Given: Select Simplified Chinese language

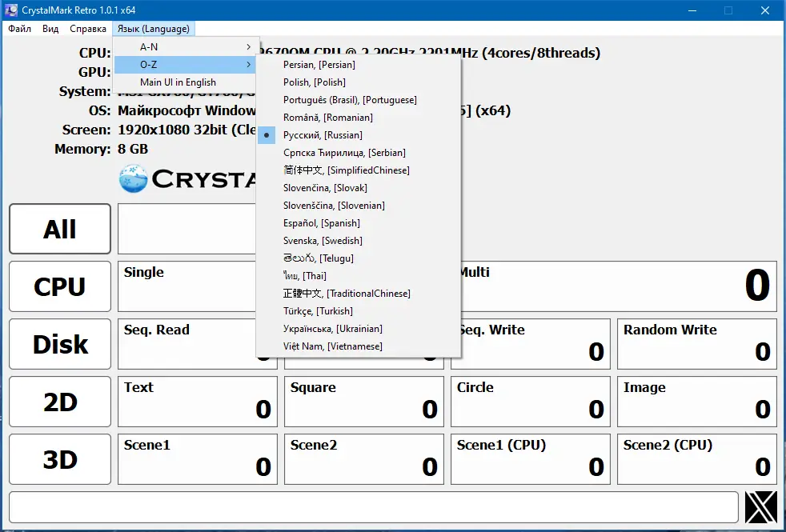Looking at the screenshot, I should tap(359, 170).
